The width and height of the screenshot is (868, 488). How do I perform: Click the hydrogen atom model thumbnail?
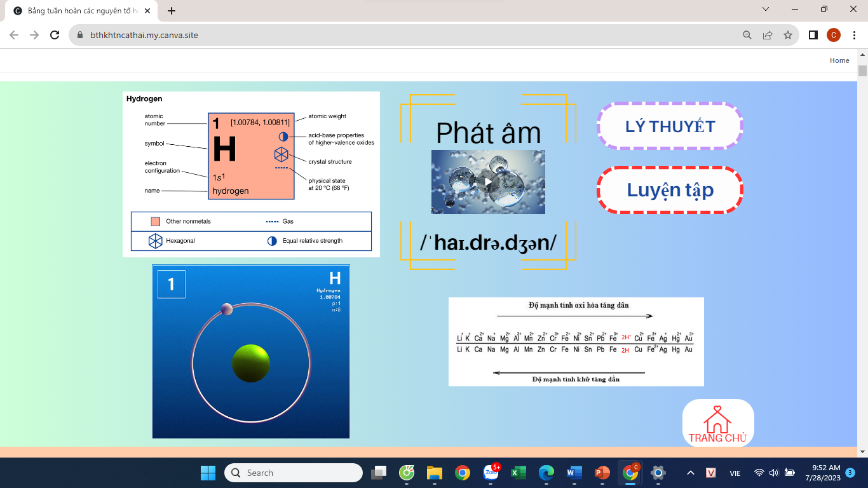click(x=251, y=351)
